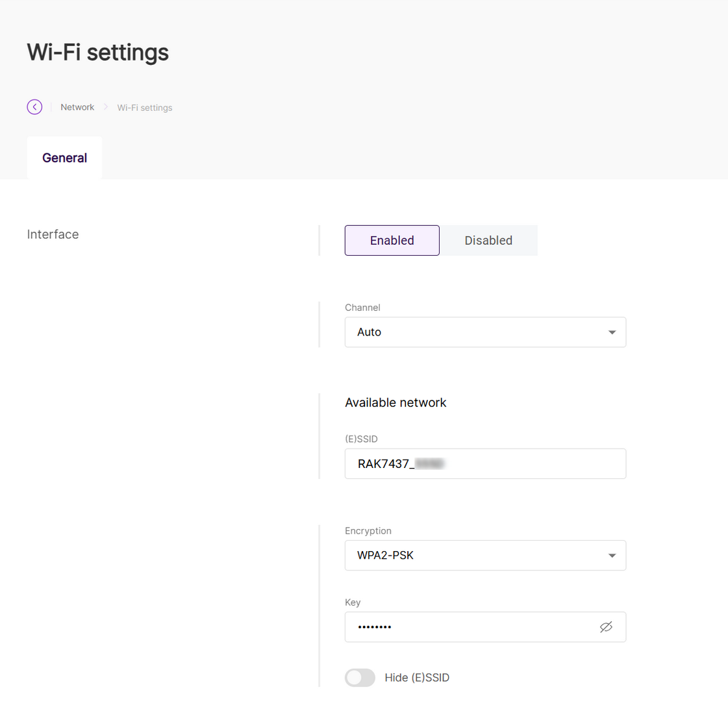
Task: Click the Wi-Fi settings breadcrumb entry
Action: click(144, 107)
